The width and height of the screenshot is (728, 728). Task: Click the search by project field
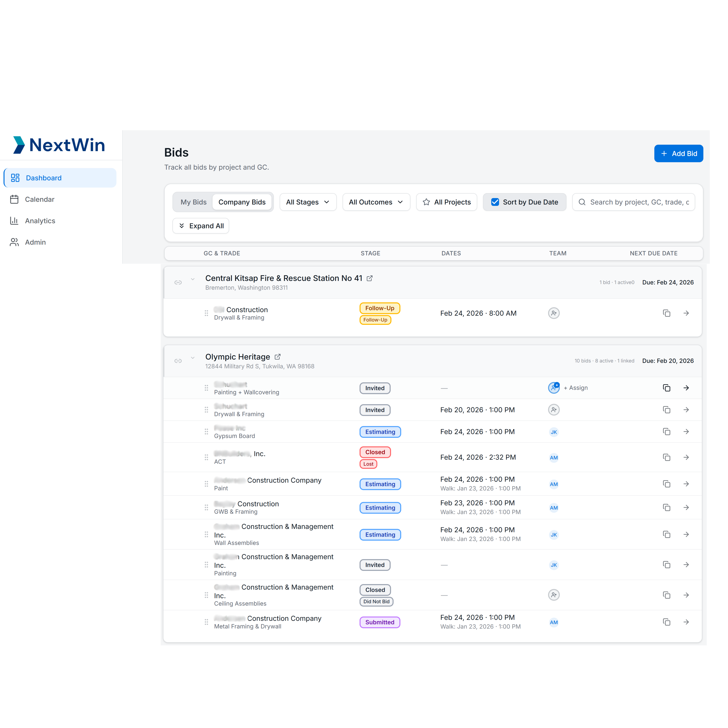pos(637,202)
